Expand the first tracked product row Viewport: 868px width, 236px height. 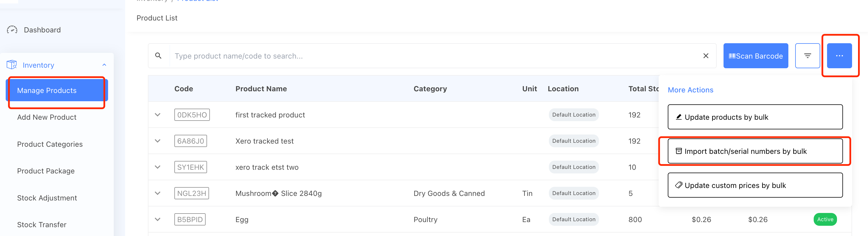click(x=157, y=115)
